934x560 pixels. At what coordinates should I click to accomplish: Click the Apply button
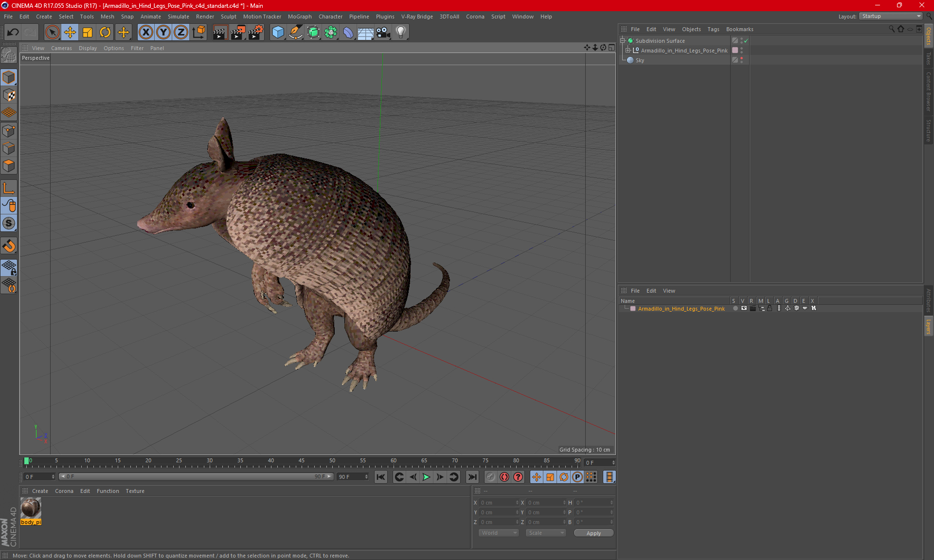tap(593, 533)
